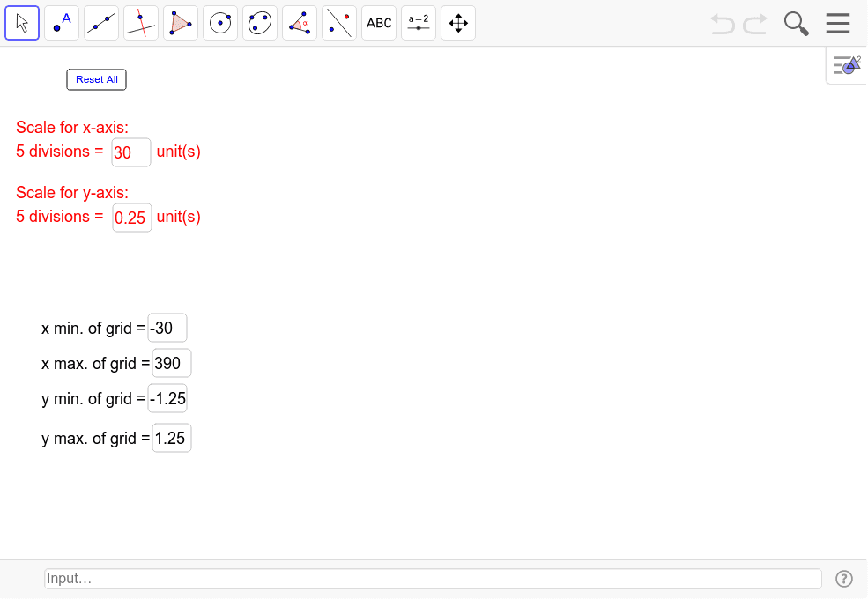
Task: Click the 'Scale for x-axis:' label
Action: coord(72,128)
